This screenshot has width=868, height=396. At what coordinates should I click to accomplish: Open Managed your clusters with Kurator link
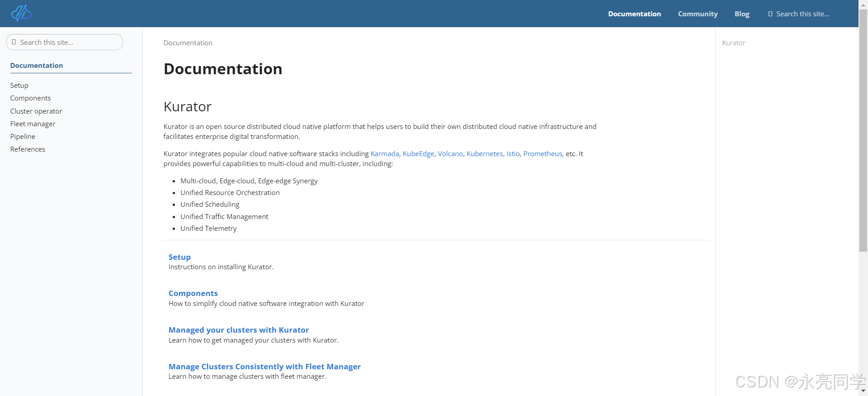tap(239, 330)
